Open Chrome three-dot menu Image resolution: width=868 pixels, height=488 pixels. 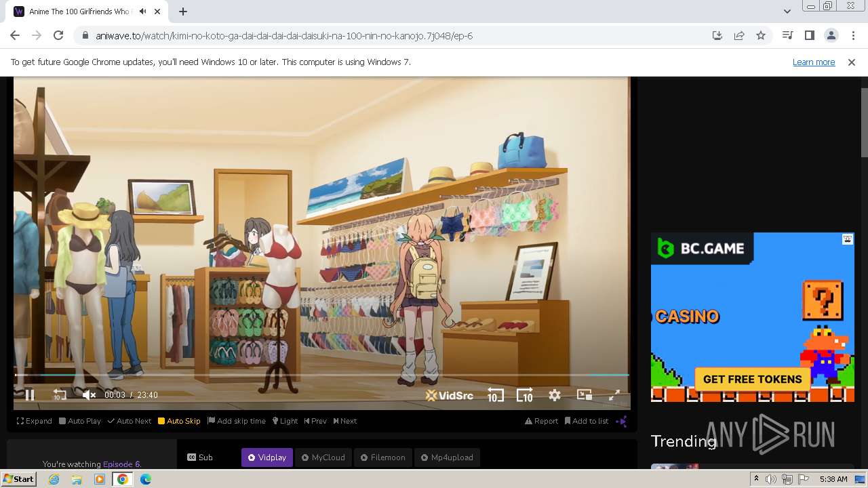click(x=853, y=35)
